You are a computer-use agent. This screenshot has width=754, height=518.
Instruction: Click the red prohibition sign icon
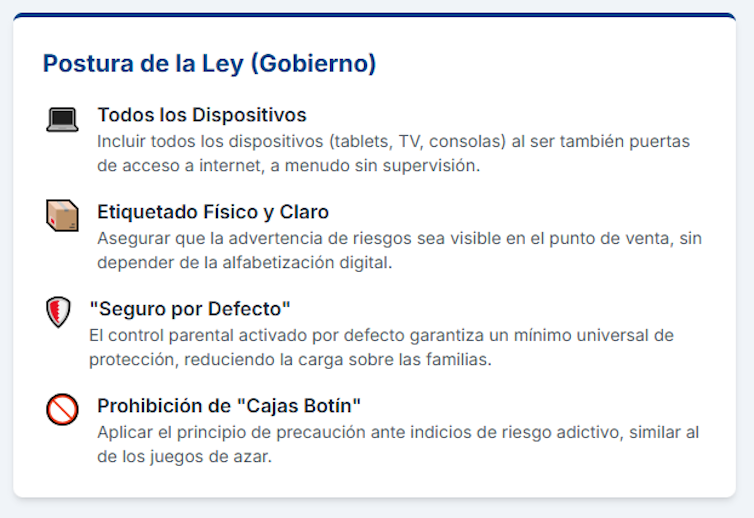pos(62,409)
